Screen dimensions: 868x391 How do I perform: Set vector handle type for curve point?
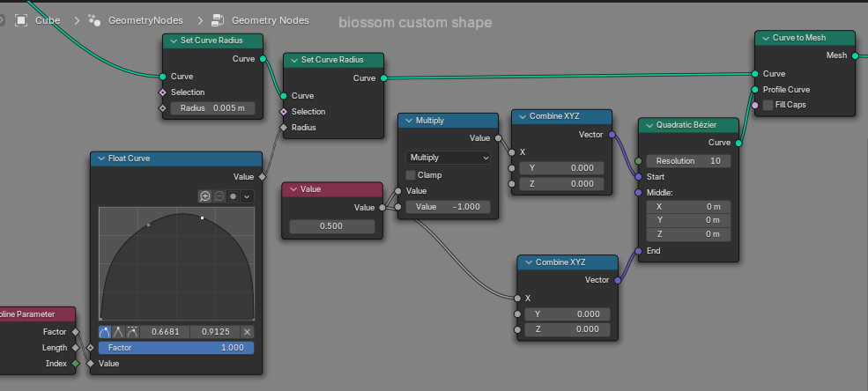(119, 332)
